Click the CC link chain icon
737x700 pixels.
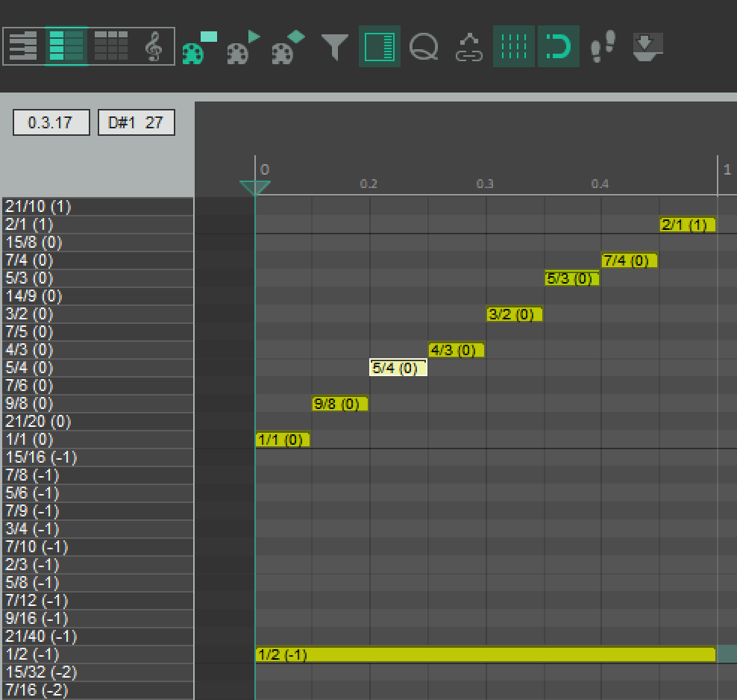[x=469, y=47]
